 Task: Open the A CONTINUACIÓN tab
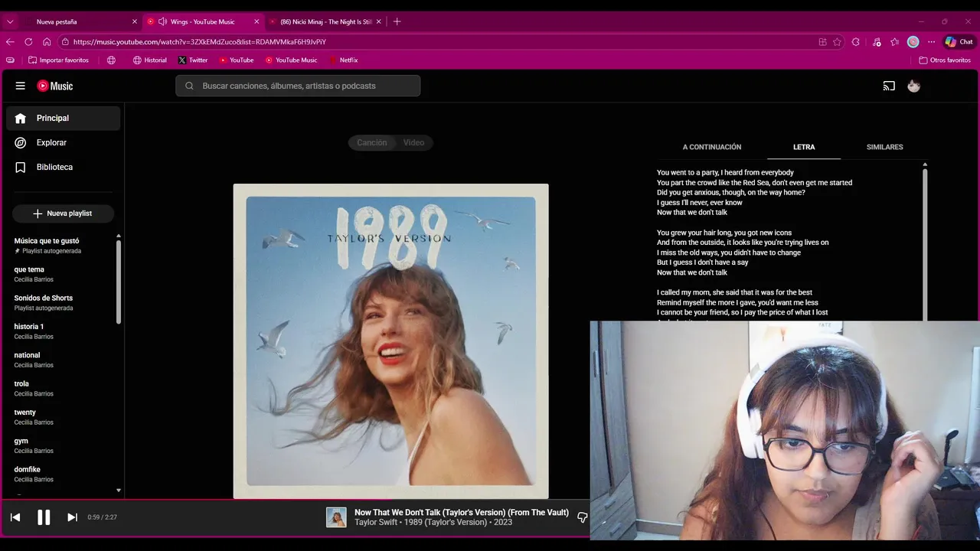712,147
